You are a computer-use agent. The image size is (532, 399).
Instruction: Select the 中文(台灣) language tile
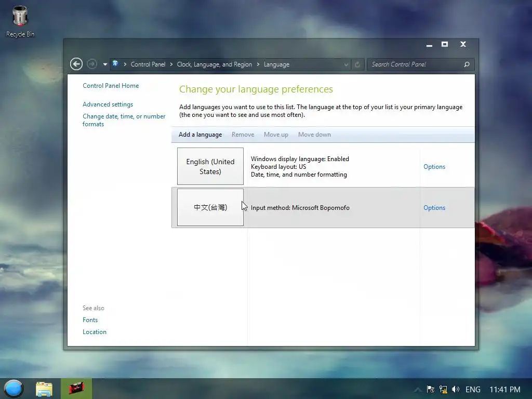pyautogui.click(x=210, y=207)
